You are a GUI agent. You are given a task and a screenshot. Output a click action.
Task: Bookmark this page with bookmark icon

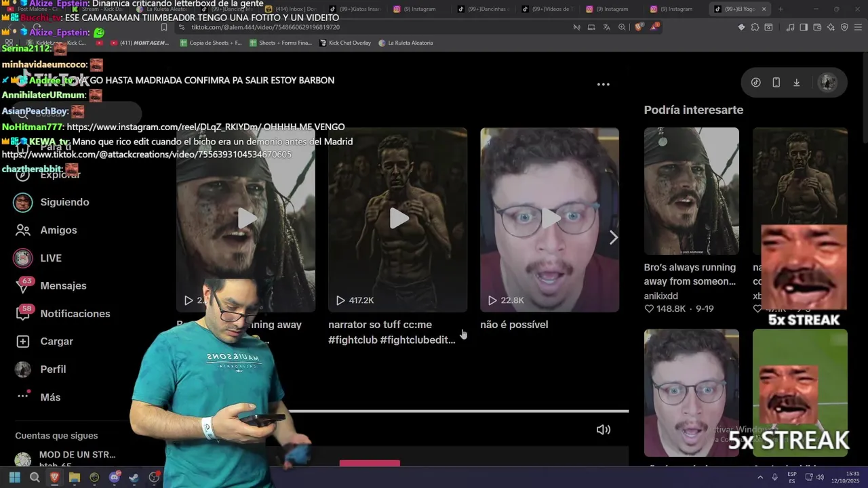point(163,27)
